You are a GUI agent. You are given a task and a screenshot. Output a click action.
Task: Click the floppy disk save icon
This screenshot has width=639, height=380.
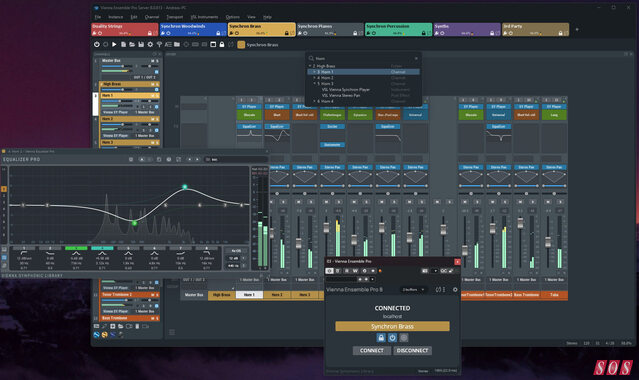point(141,44)
